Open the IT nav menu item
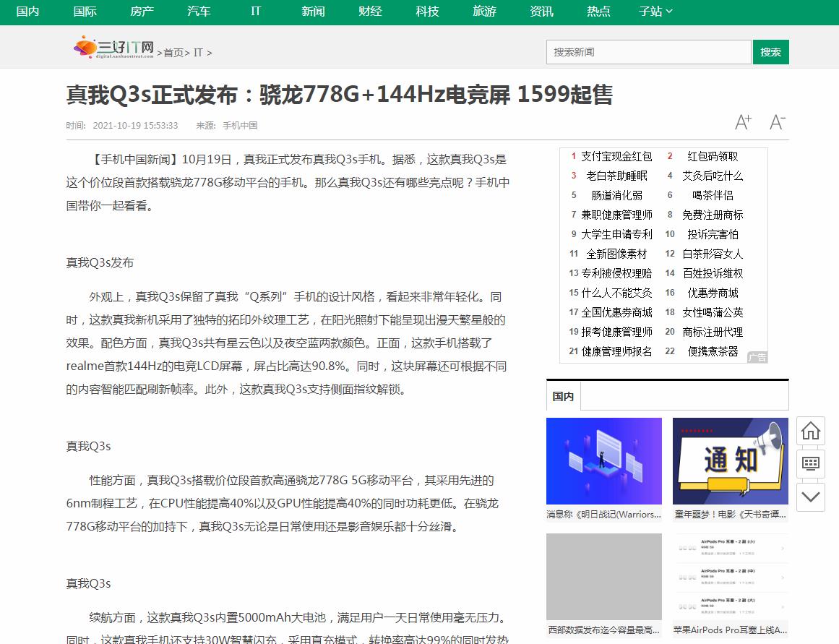 (256, 12)
